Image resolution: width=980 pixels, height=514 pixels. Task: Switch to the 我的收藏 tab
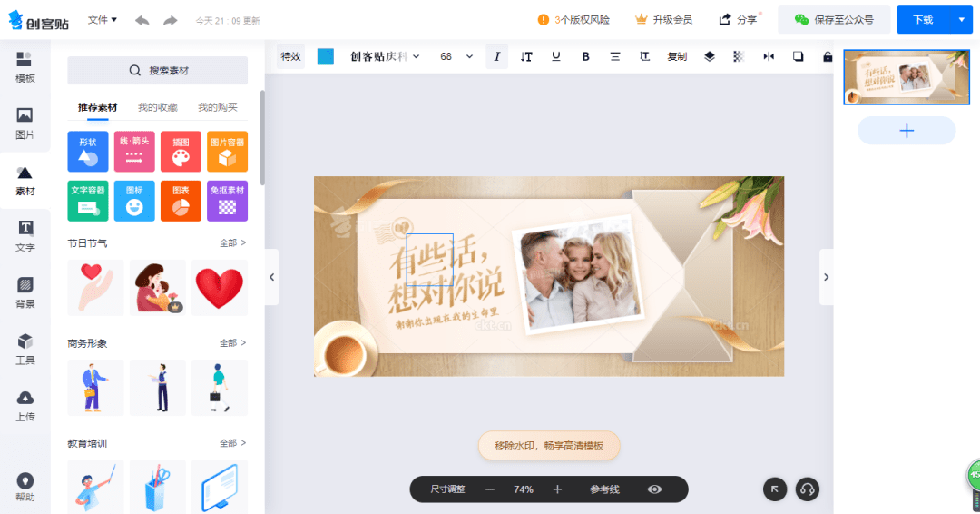(x=158, y=107)
